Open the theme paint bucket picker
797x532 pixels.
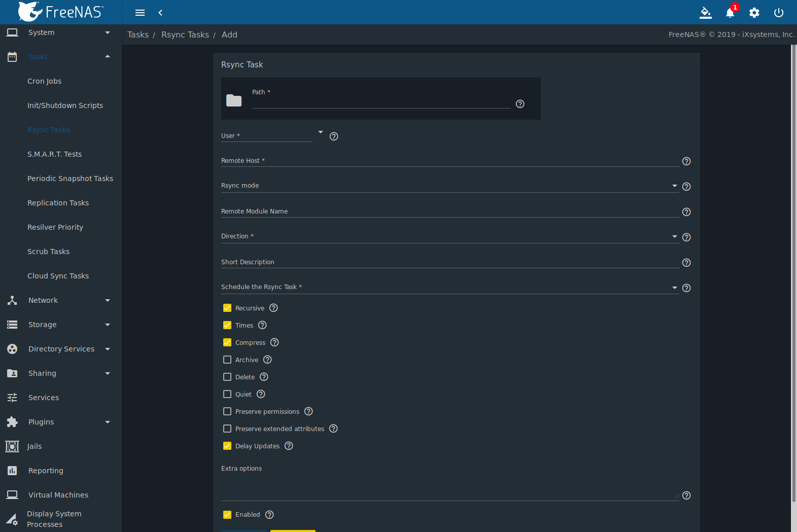point(706,13)
